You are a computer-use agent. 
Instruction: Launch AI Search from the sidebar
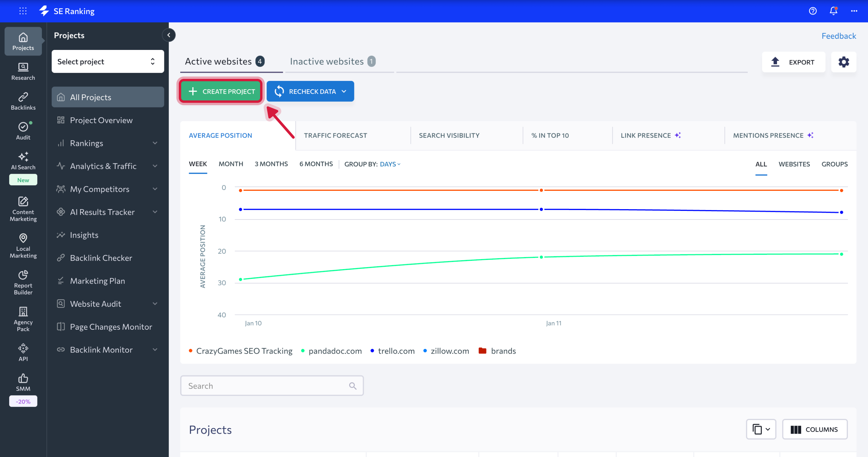pos(23,161)
